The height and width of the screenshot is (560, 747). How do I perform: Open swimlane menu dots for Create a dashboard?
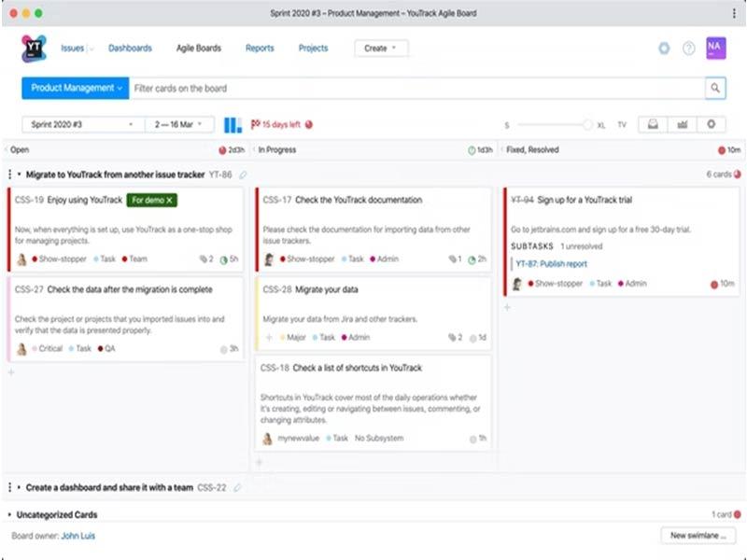(x=9, y=487)
